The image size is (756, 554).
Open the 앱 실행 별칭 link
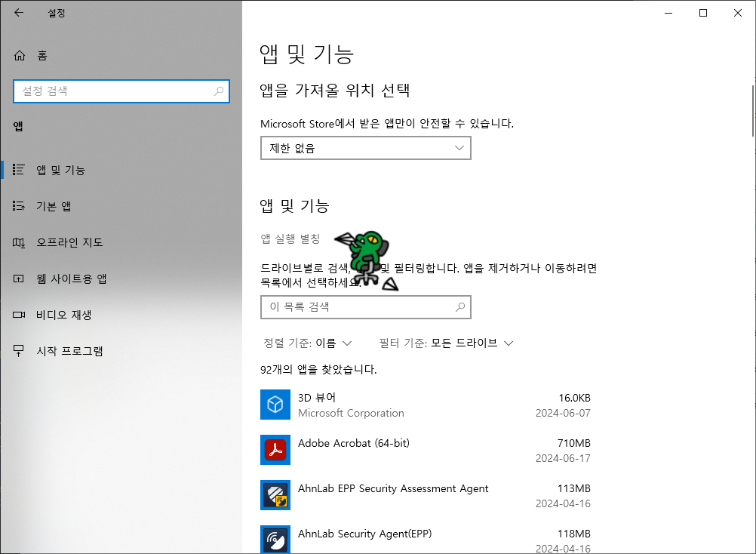tap(290, 239)
